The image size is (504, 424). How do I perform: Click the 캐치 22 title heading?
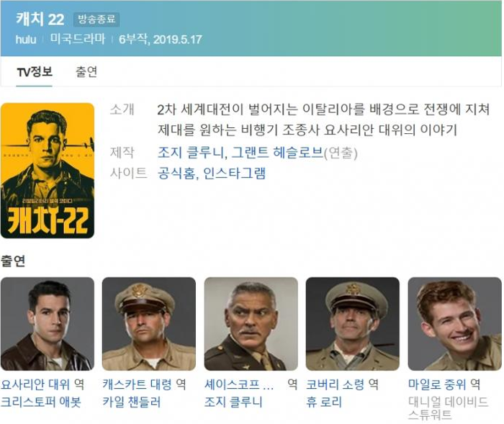tap(40, 19)
